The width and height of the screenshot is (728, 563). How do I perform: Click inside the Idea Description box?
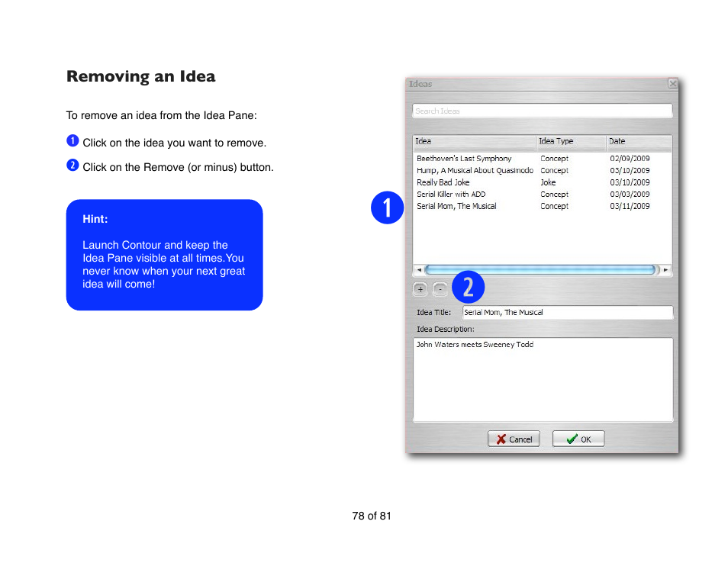[543, 380]
